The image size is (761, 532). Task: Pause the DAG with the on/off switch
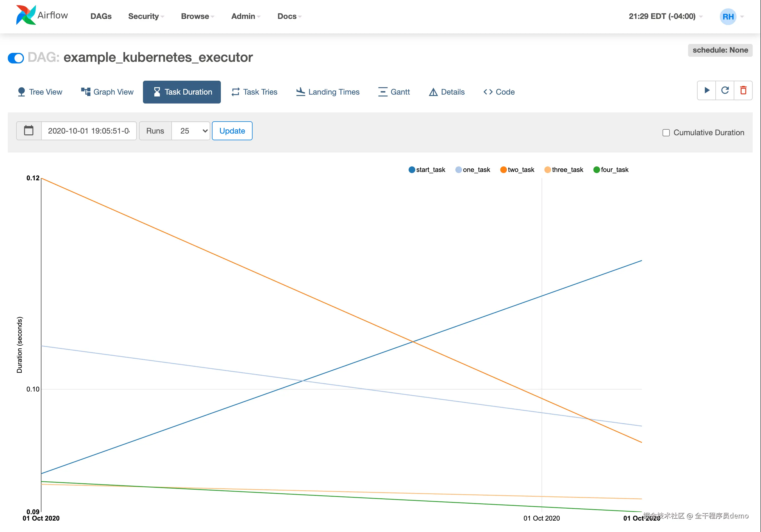tap(16, 58)
